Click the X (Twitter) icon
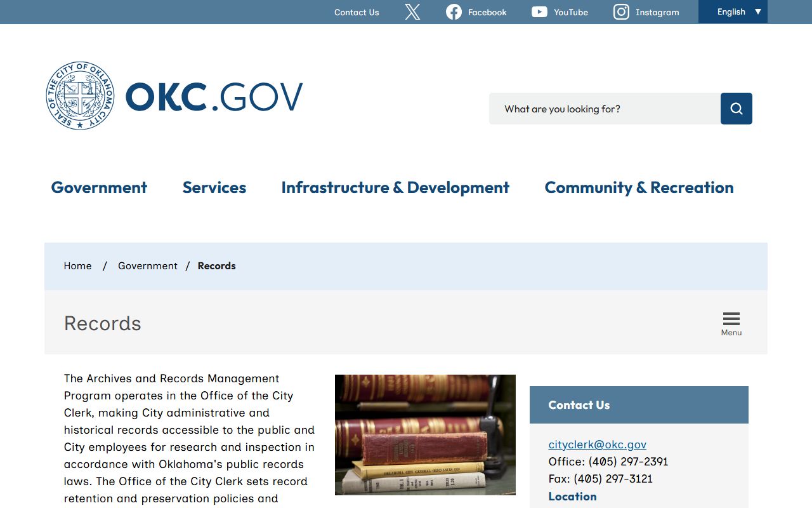 point(412,12)
